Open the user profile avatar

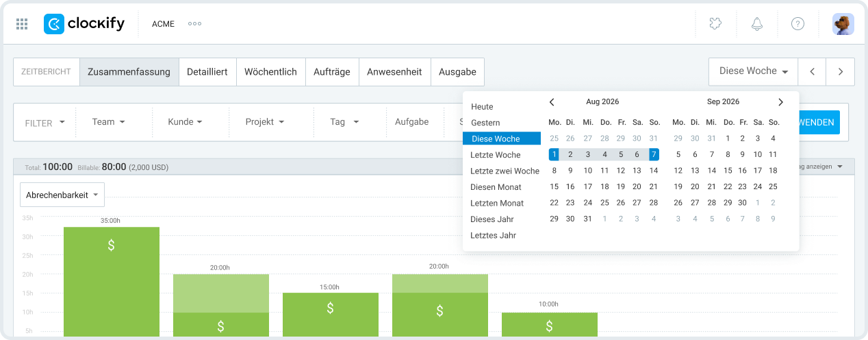[843, 24]
